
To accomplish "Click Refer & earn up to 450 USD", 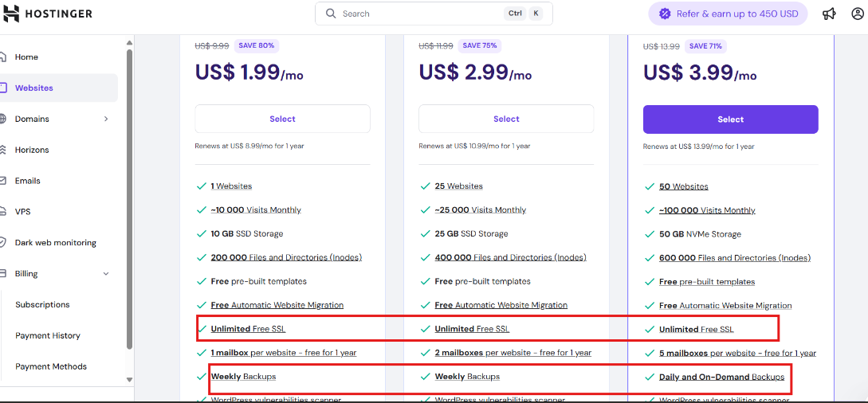I will click(728, 14).
